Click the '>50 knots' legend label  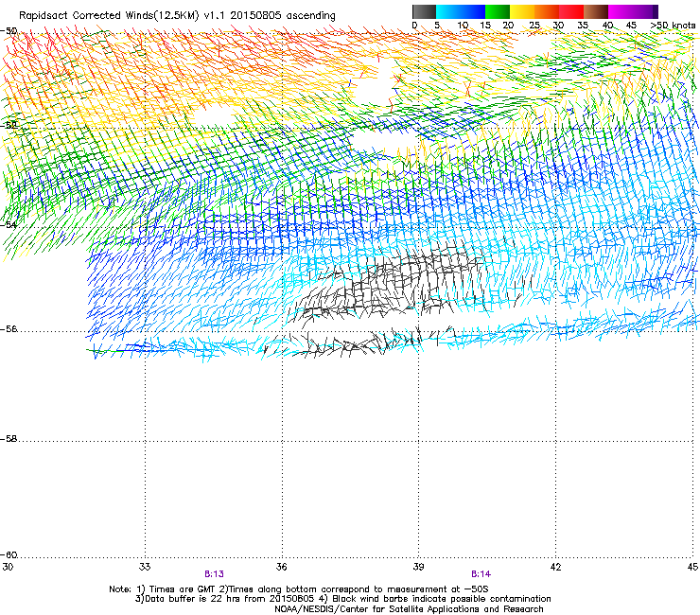pyautogui.click(x=674, y=25)
